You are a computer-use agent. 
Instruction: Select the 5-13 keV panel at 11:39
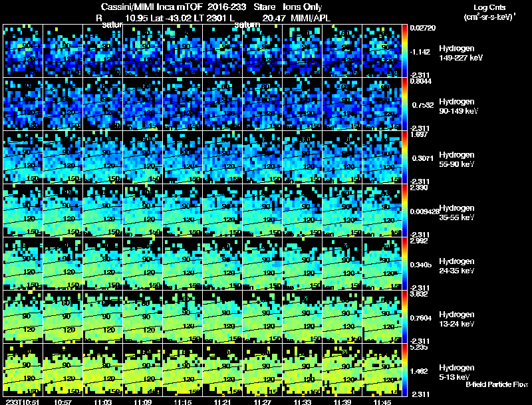342,370
